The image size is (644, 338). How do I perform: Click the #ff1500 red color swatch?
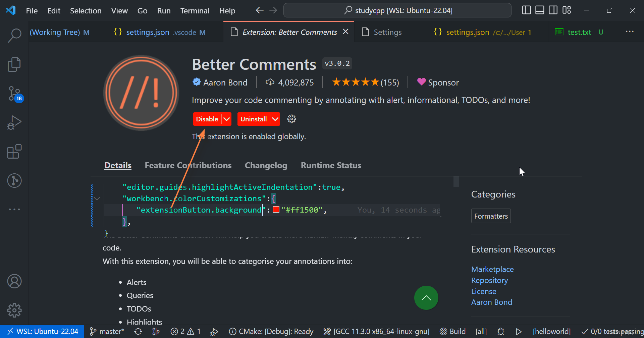[x=276, y=210]
